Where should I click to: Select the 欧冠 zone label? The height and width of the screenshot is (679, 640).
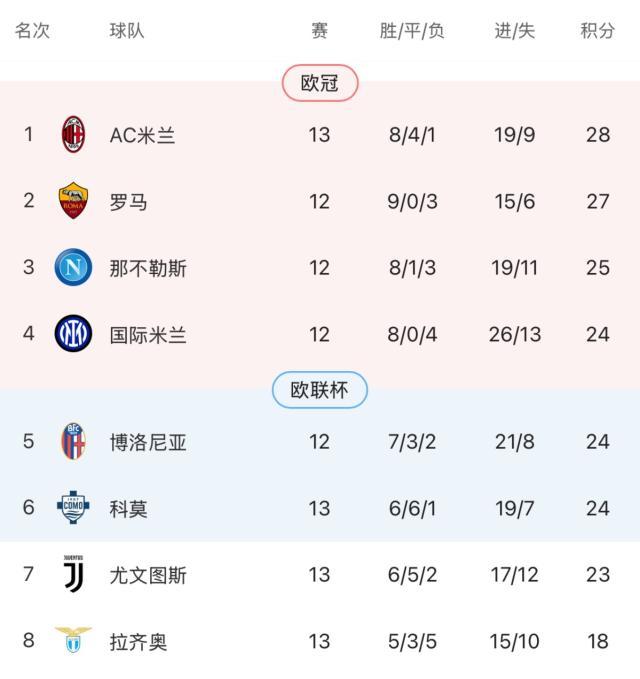click(x=320, y=83)
